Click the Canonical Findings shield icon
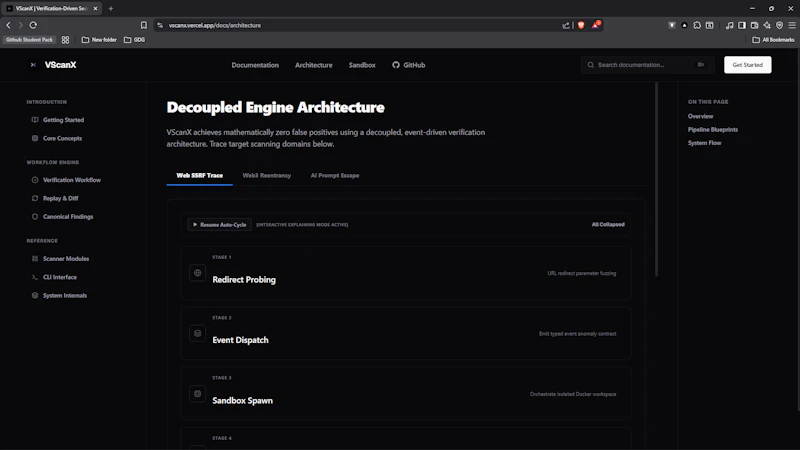The image size is (800, 450). click(x=35, y=217)
